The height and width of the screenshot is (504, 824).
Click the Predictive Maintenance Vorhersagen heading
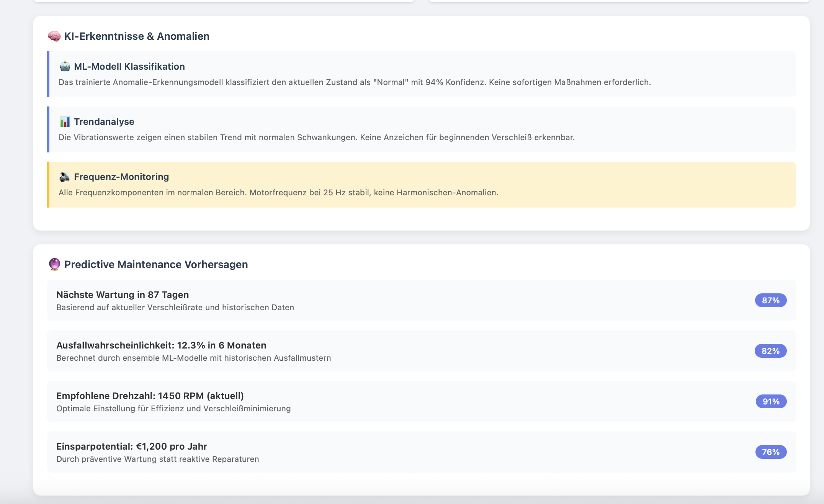[x=156, y=264]
